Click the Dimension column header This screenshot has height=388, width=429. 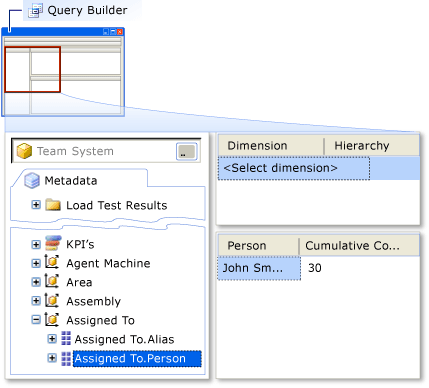coord(270,146)
